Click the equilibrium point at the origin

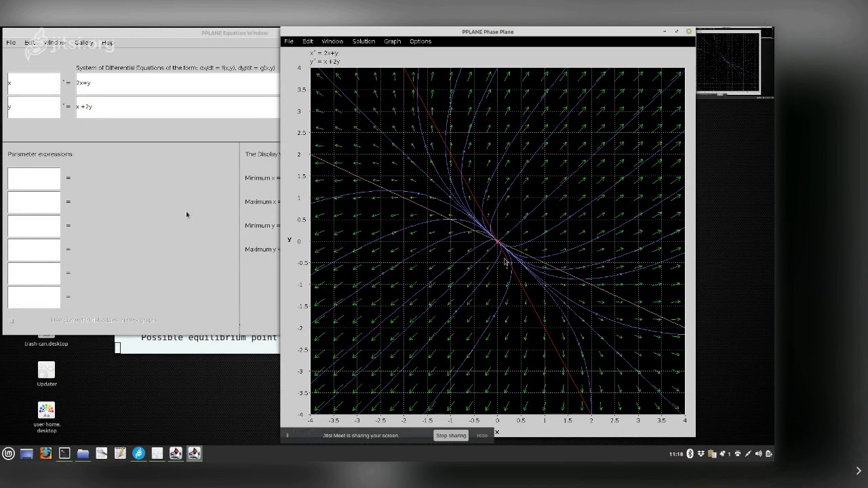[497, 241]
